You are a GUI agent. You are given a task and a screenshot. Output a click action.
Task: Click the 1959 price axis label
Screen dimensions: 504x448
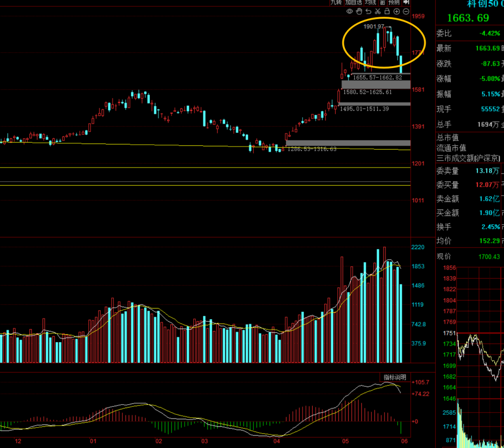click(x=418, y=16)
